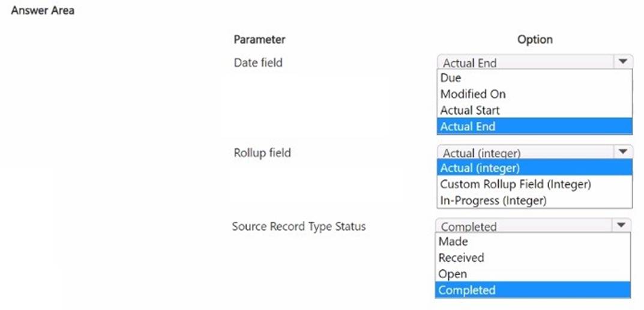This screenshot has height=310, width=644.
Task: Click the Rollup field parameter label
Action: [262, 153]
